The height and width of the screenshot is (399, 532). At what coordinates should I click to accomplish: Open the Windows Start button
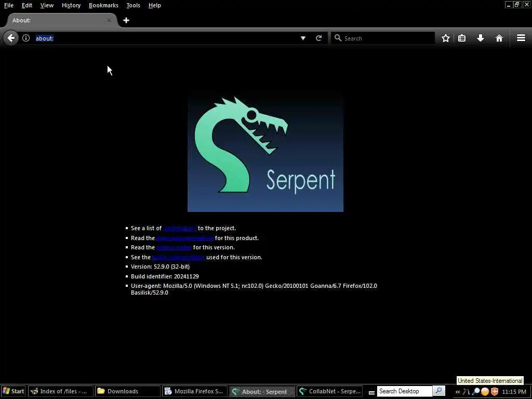tap(13, 391)
